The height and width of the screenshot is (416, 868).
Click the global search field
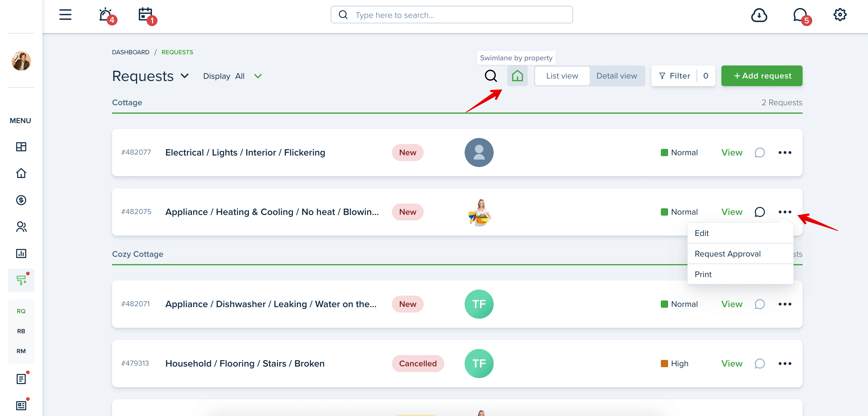452,15
